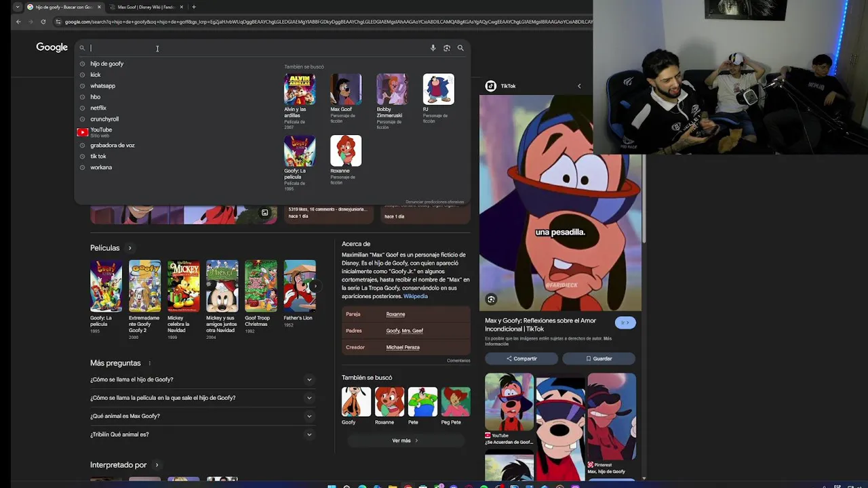Go back with the browser back arrow
The height and width of the screenshot is (488, 868).
18,22
